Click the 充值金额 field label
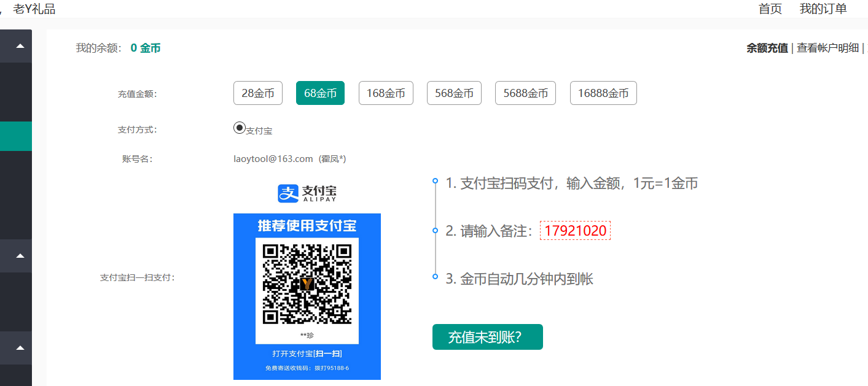The width and height of the screenshot is (868, 386). pos(138,95)
